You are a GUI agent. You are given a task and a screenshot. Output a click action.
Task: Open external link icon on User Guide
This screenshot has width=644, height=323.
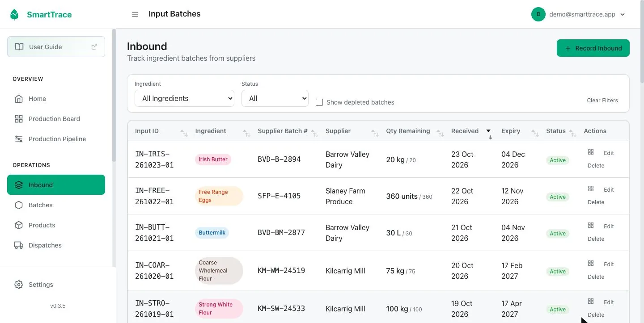[94, 47]
